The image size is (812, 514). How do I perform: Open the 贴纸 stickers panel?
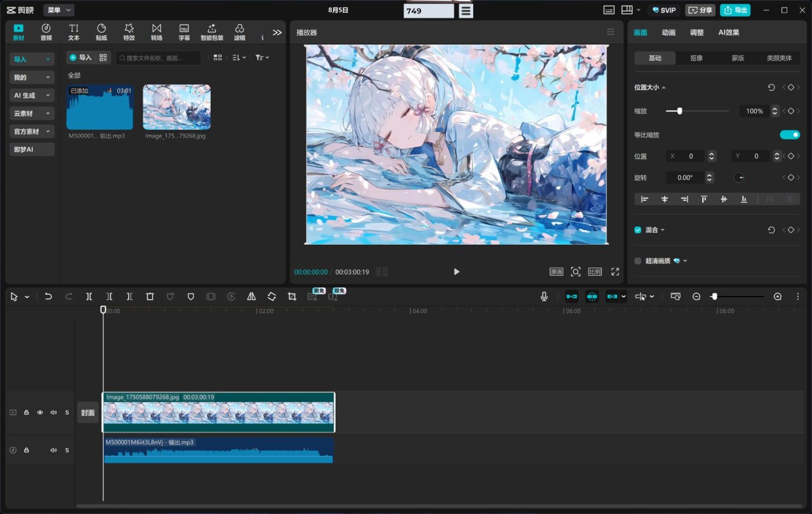coord(101,32)
